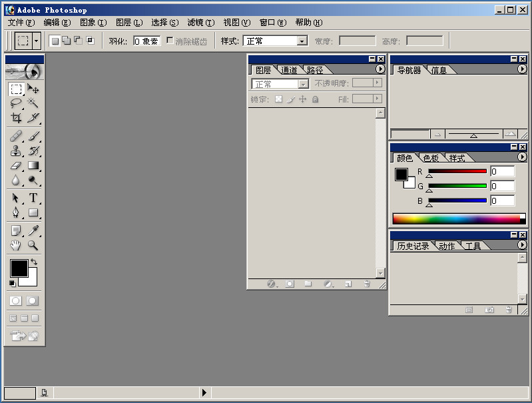Select the Notes tool
Viewport: 532px width, 403px height.
click(x=16, y=230)
